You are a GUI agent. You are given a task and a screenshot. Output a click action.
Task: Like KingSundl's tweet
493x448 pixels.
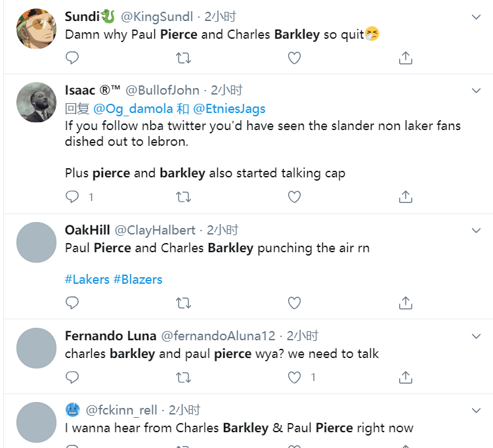click(295, 58)
